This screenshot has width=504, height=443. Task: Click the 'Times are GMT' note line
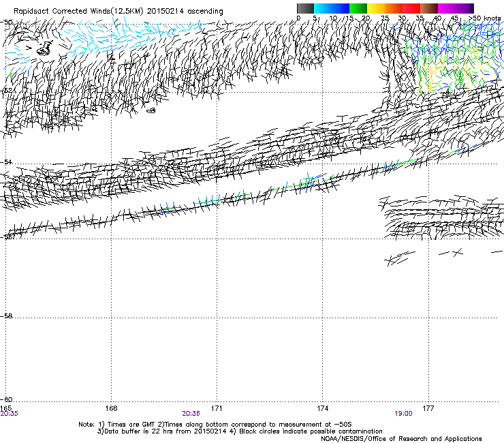point(215,425)
